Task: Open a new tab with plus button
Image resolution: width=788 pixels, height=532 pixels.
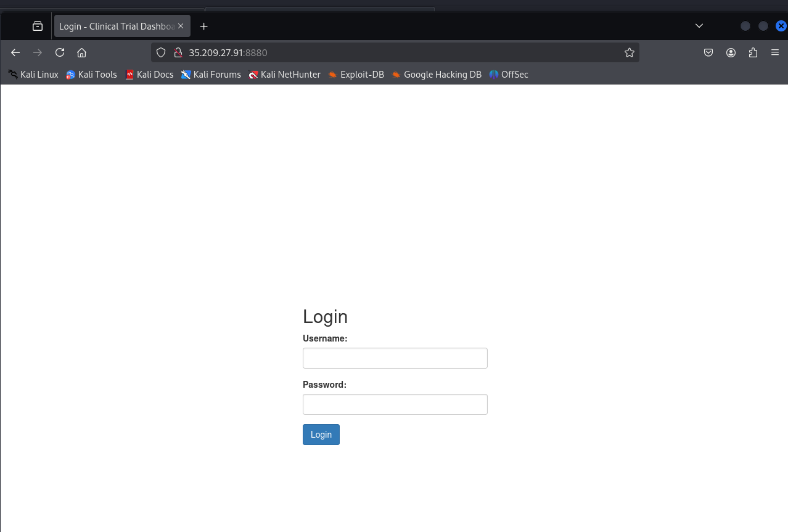Action: click(204, 26)
